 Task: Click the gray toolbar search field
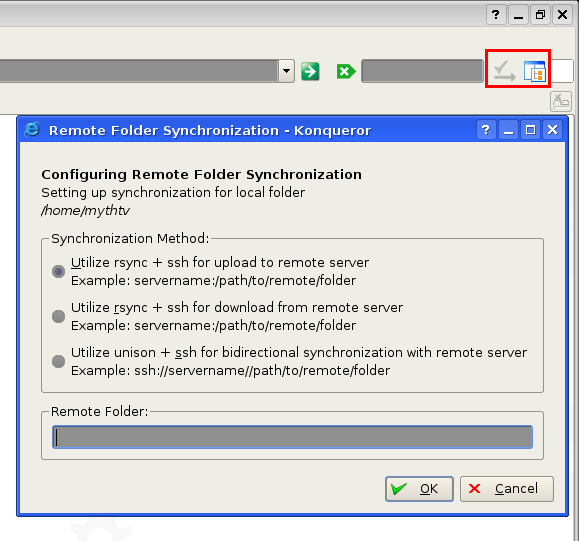point(422,71)
